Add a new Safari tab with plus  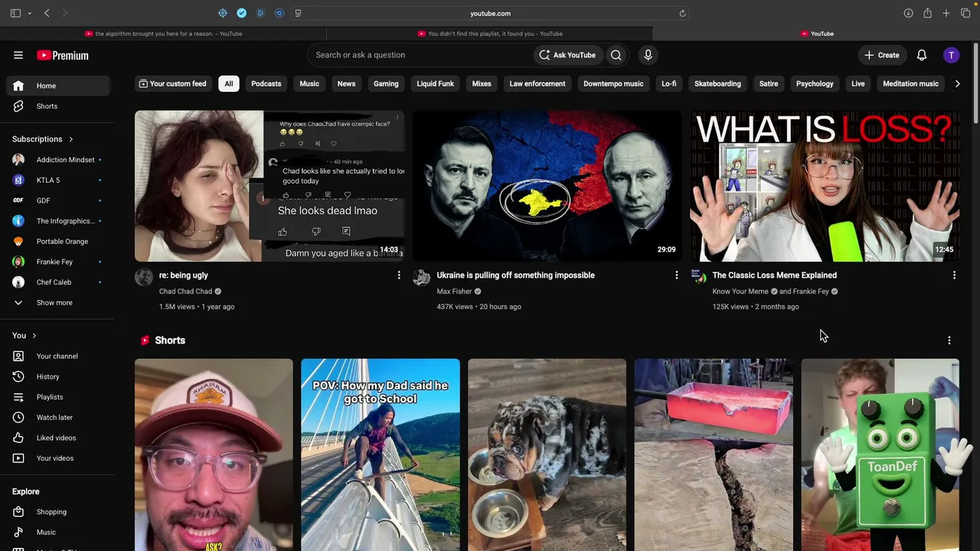[x=946, y=13]
